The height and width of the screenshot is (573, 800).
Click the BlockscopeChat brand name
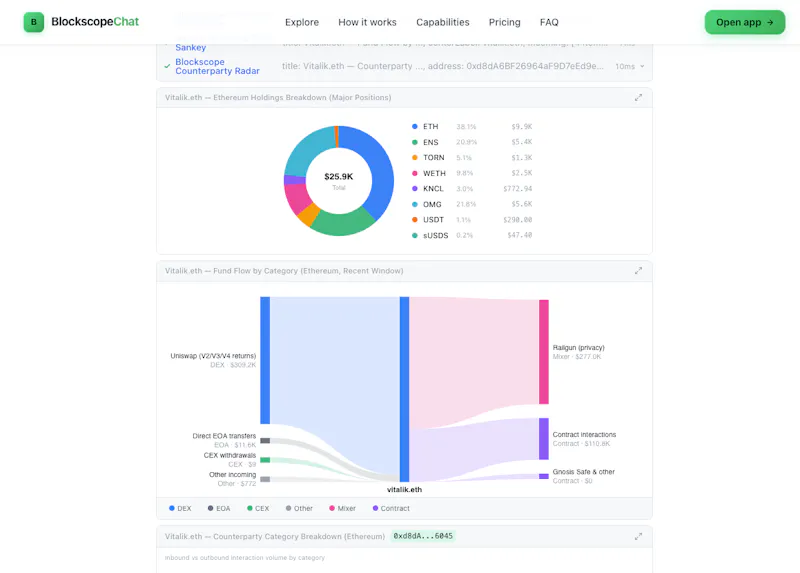(95, 22)
